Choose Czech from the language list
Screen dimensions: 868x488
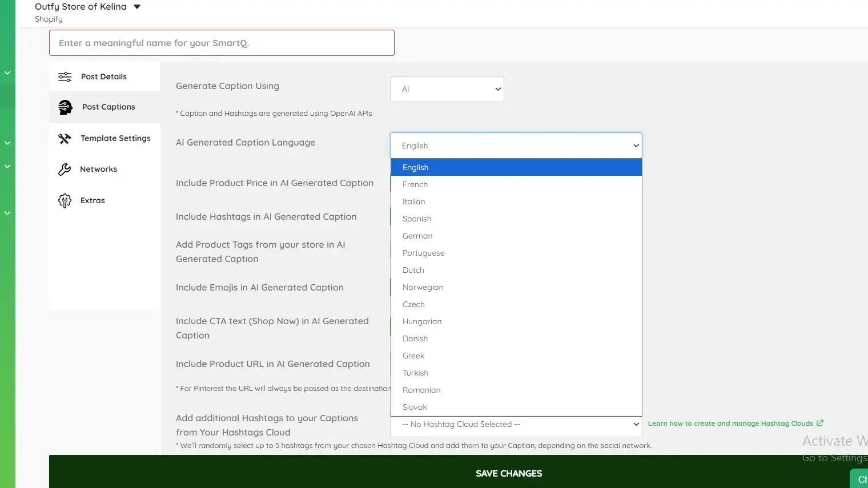click(516, 304)
